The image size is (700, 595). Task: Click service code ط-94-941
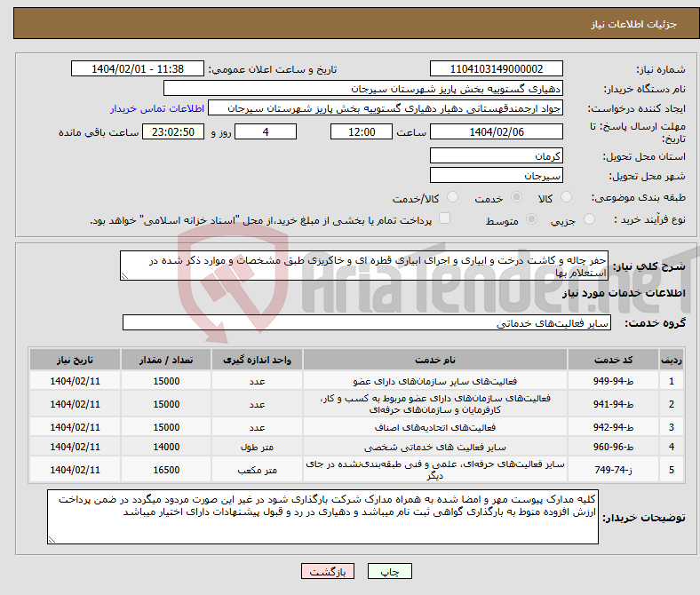coord(614,404)
